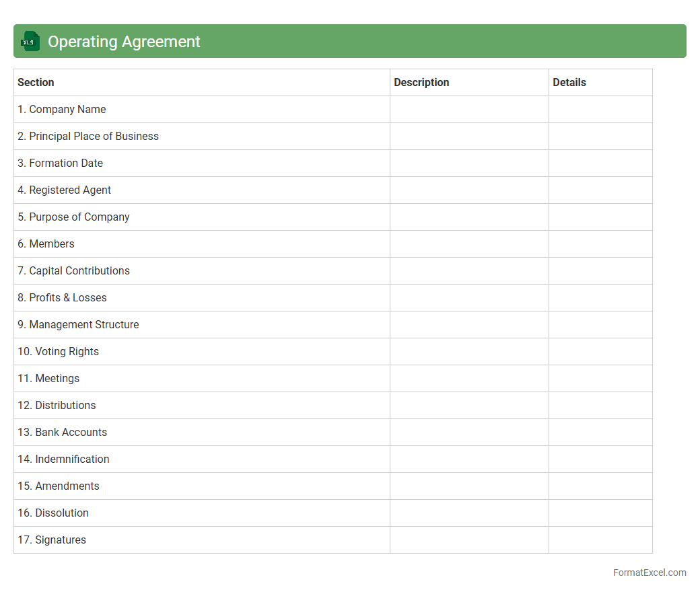Click the XLS file icon in header
Image resolution: width=700 pixels, height=592 pixels.
[30, 42]
